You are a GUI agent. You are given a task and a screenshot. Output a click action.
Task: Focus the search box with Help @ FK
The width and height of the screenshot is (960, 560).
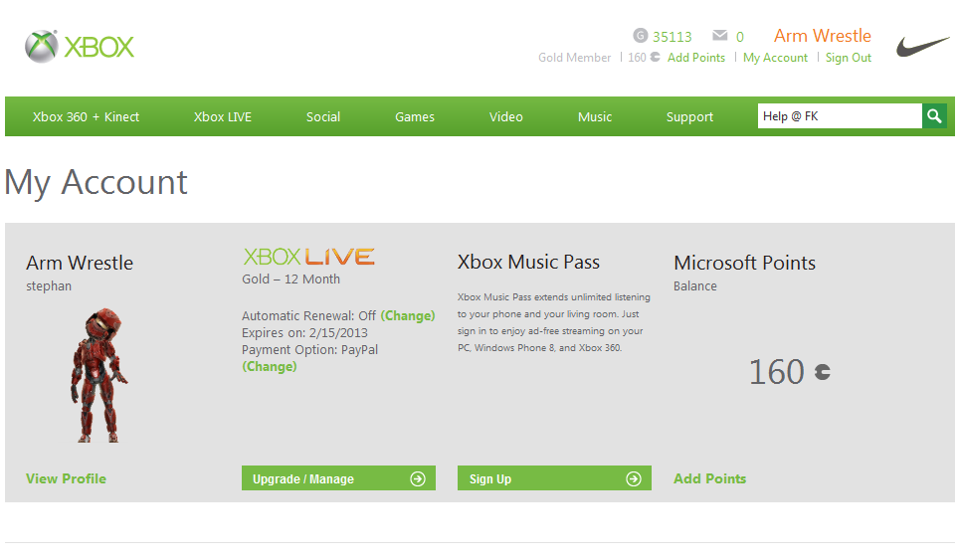pyautogui.click(x=840, y=115)
